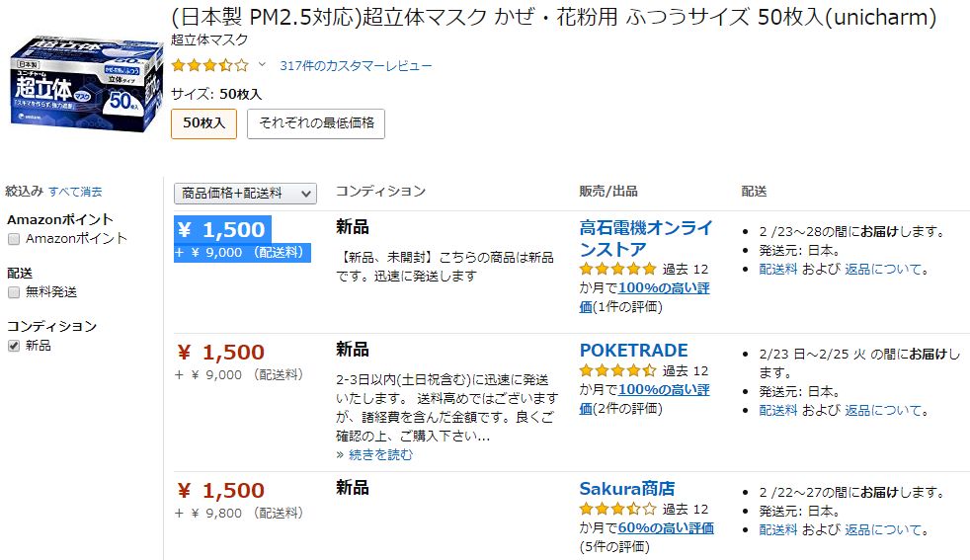Click POKETRADE seller star rating
Screen dimensions: 970x560
(617, 370)
